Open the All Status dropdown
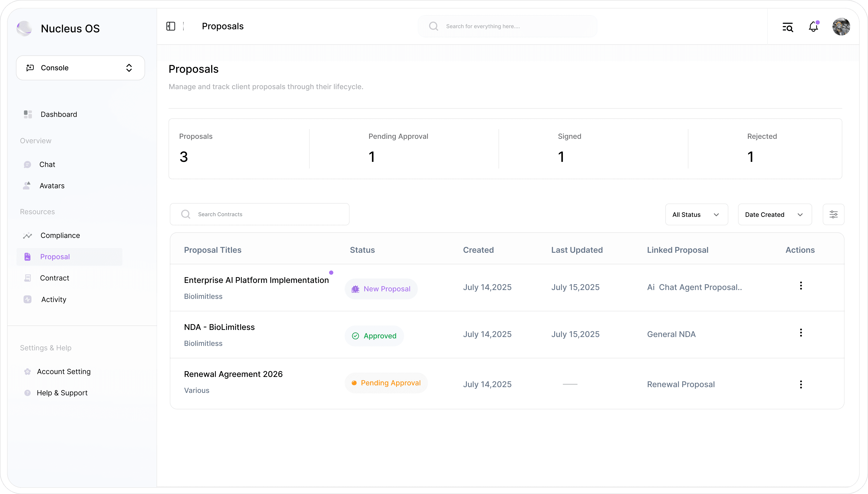The height and width of the screenshot is (494, 868). click(696, 214)
